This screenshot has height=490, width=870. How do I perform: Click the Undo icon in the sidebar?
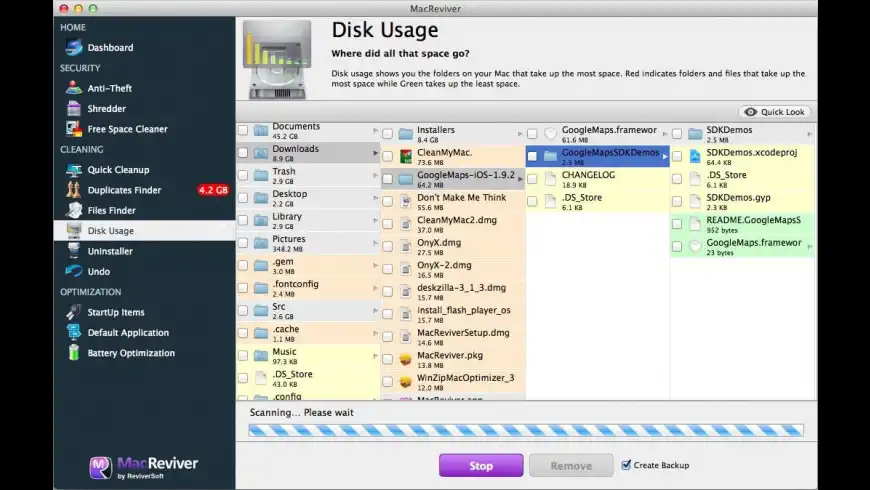coord(74,271)
